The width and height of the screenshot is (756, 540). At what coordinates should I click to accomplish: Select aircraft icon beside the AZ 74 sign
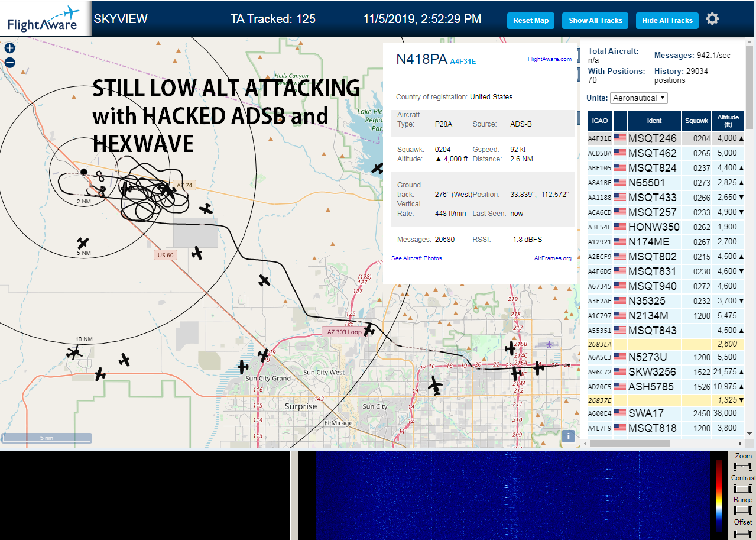168,190
